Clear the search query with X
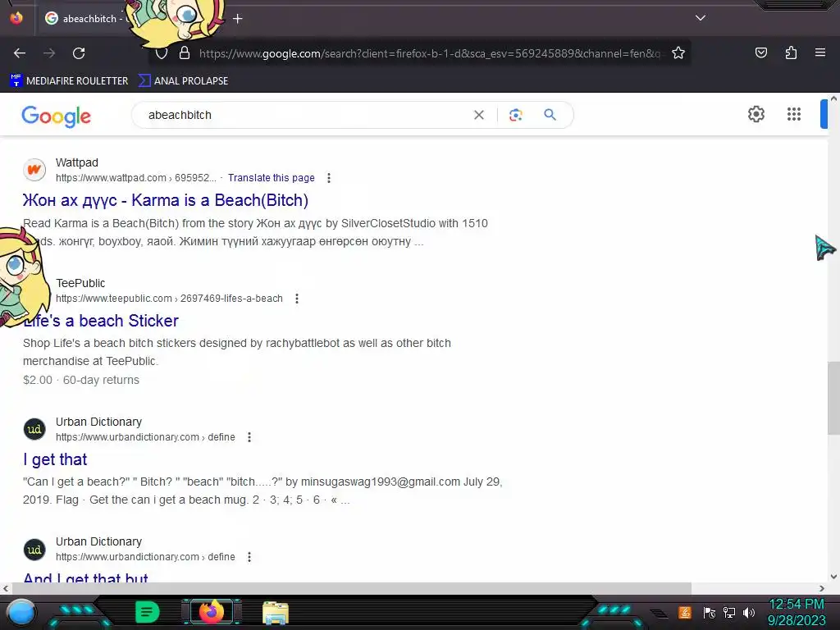This screenshot has height=630, width=840. [479, 115]
